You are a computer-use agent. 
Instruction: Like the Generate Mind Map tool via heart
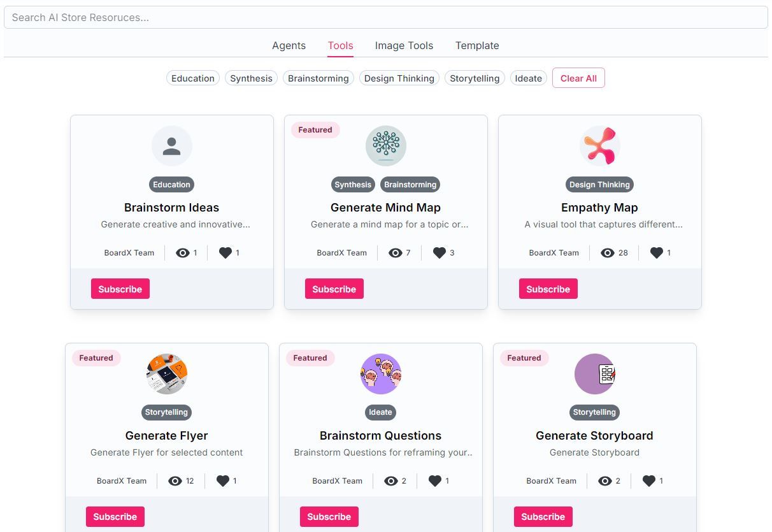[440, 253]
